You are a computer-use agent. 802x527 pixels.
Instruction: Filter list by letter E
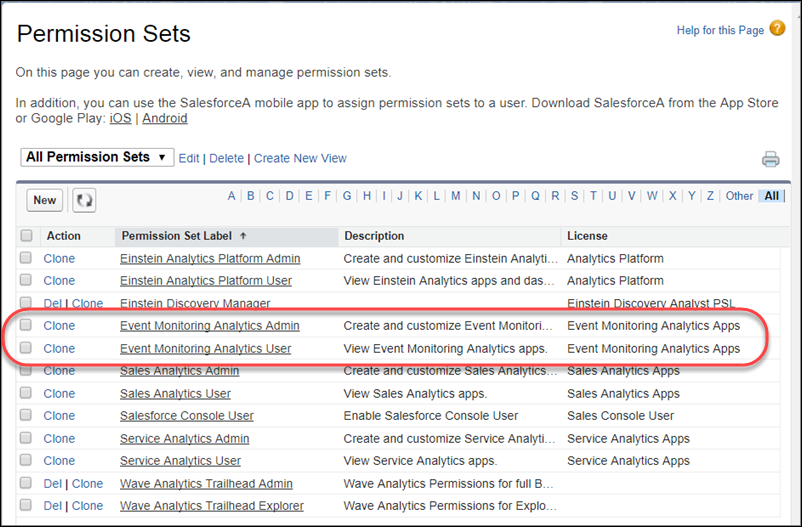[x=308, y=196]
